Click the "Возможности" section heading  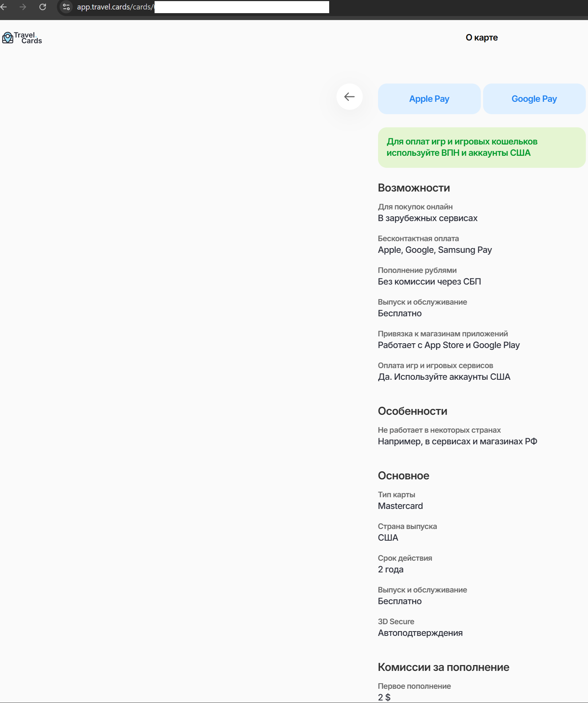(414, 188)
